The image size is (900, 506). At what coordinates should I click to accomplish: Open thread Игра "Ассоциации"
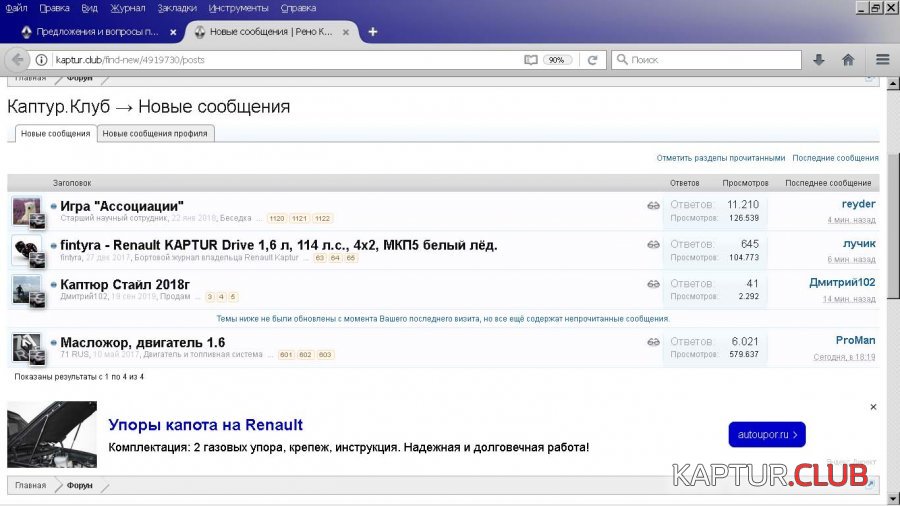(x=122, y=206)
